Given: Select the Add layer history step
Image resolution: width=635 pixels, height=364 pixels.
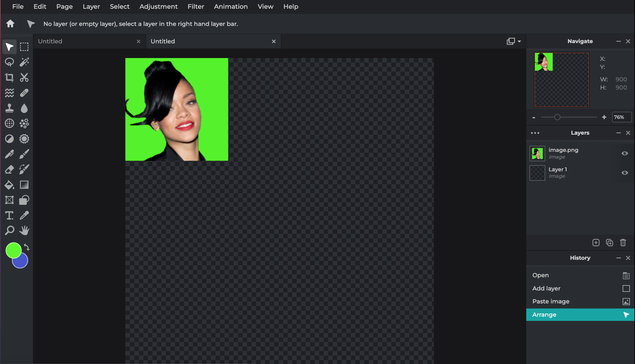Looking at the screenshot, I should tap(580, 288).
